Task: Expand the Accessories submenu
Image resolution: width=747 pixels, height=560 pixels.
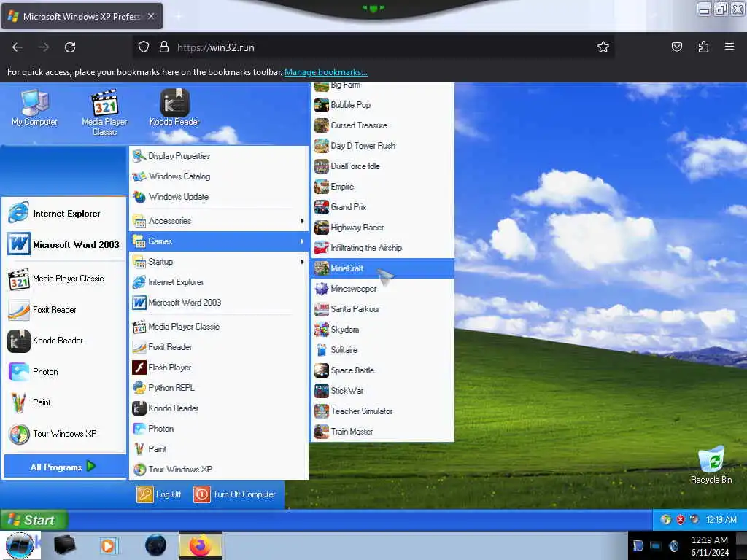Action: point(219,220)
